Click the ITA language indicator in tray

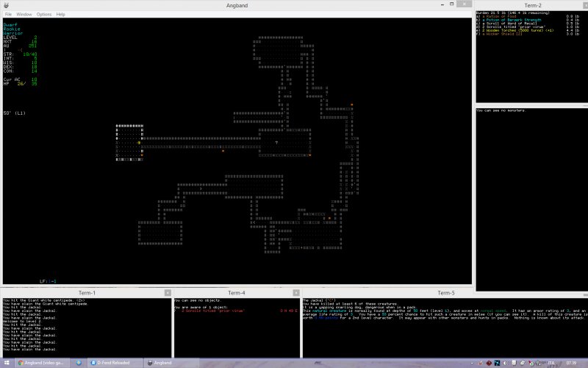pos(551,363)
